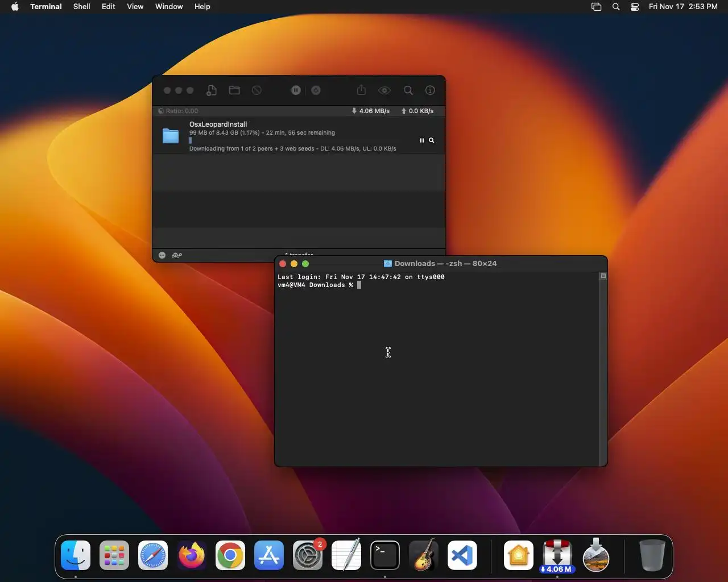The image size is (728, 582).
Task: Open Control Center in menu bar
Action: click(x=635, y=7)
